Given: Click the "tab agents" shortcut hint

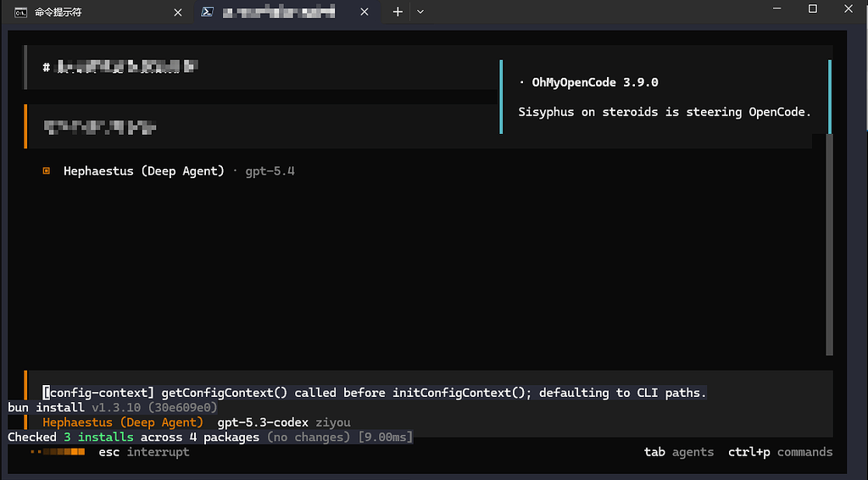Looking at the screenshot, I should tap(679, 452).
